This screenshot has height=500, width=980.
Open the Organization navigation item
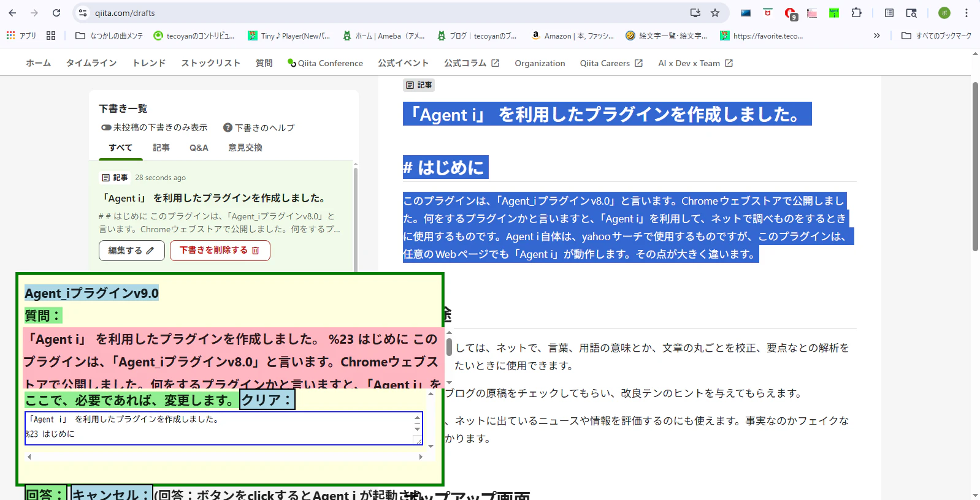(540, 63)
